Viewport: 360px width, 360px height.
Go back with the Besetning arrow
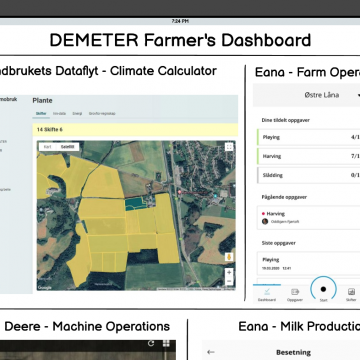coord(211,352)
